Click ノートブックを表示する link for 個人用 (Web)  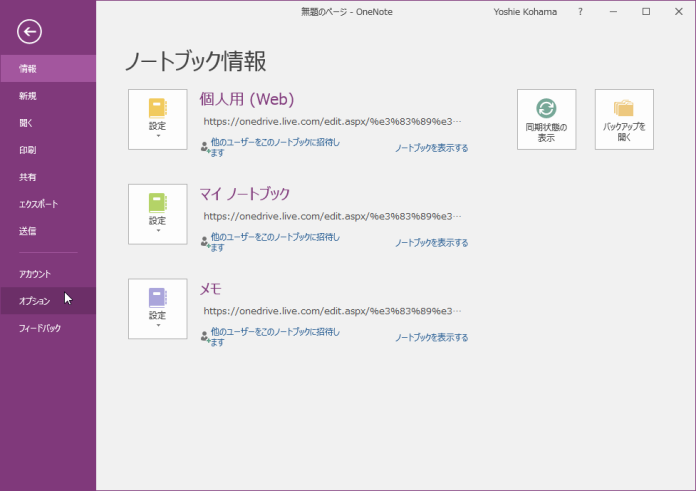[x=431, y=148]
